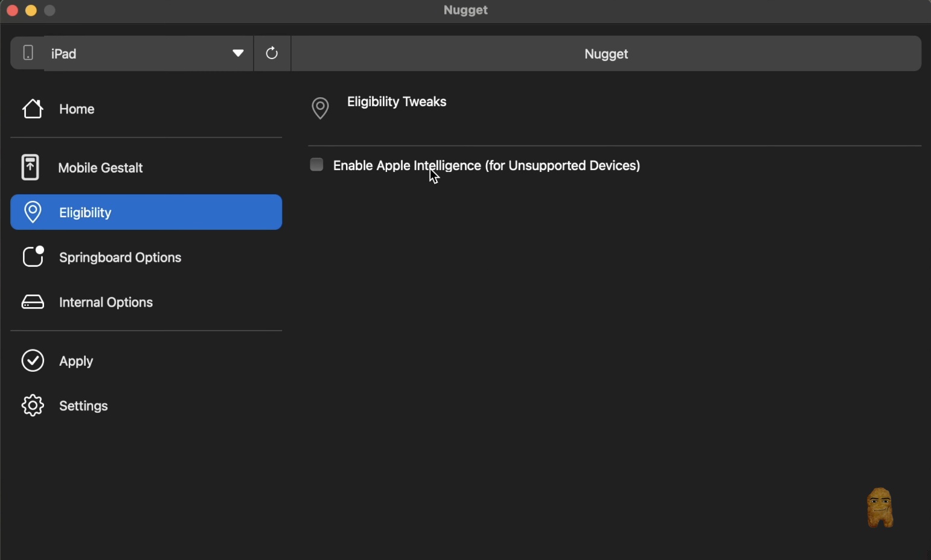Click the Home house icon
Viewport: 931px width, 560px height.
[x=33, y=109]
